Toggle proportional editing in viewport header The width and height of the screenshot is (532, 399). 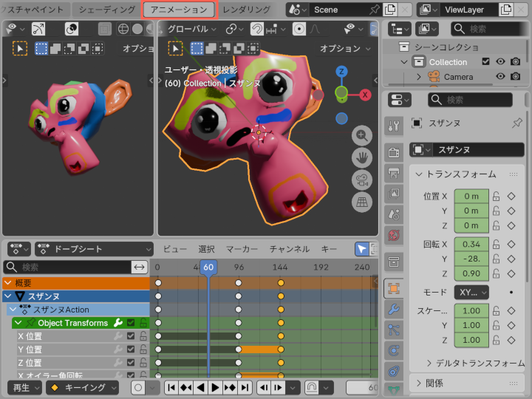pos(299,29)
